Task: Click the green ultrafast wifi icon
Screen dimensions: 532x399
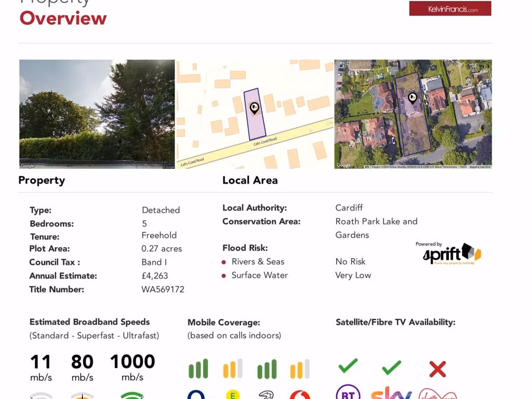Action: coord(132,395)
